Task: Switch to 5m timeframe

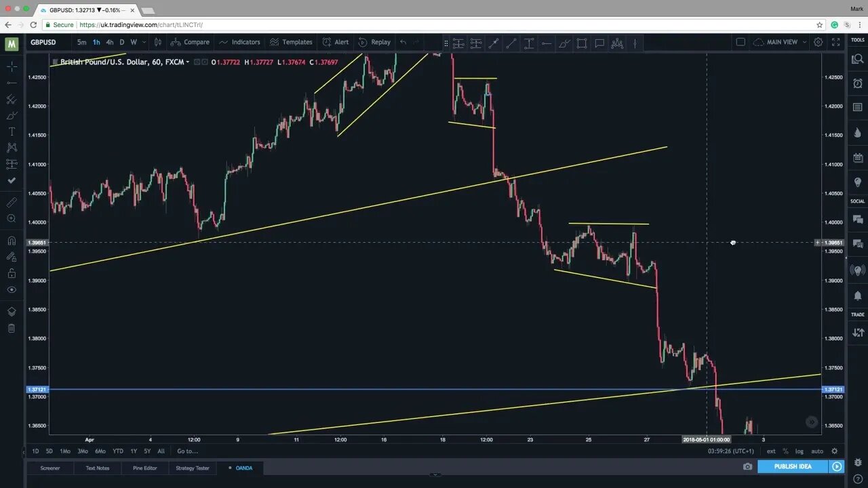Action: tap(81, 42)
